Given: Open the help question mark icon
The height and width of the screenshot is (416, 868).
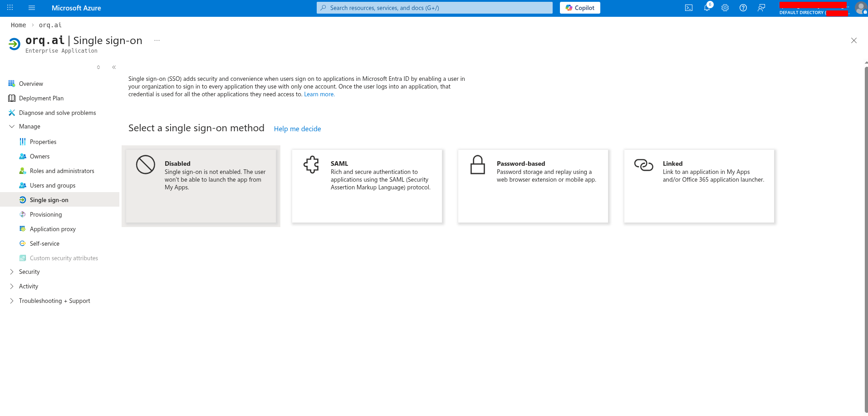Looking at the screenshot, I should pos(743,8).
